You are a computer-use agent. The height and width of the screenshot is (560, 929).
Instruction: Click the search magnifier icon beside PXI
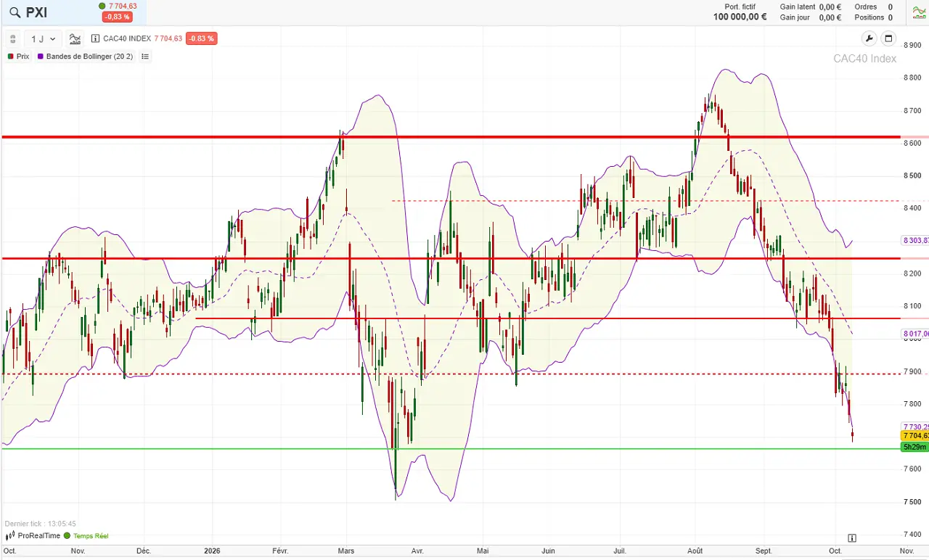[x=15, y=12]
